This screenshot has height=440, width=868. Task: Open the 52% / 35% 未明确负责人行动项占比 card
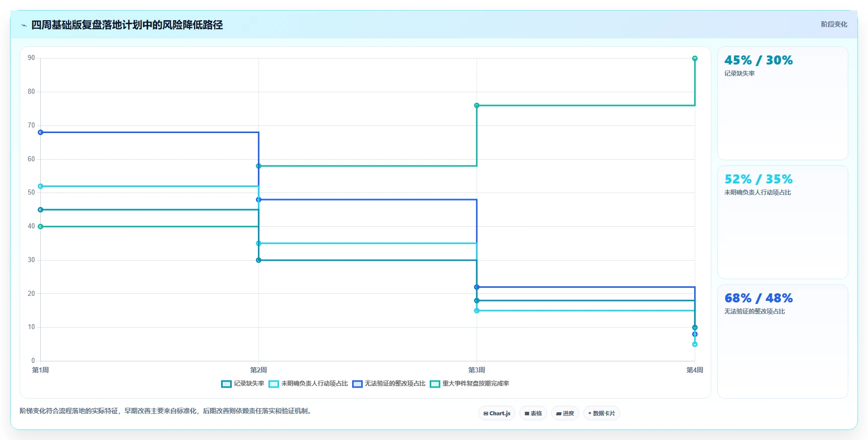(x=782, y=222)
